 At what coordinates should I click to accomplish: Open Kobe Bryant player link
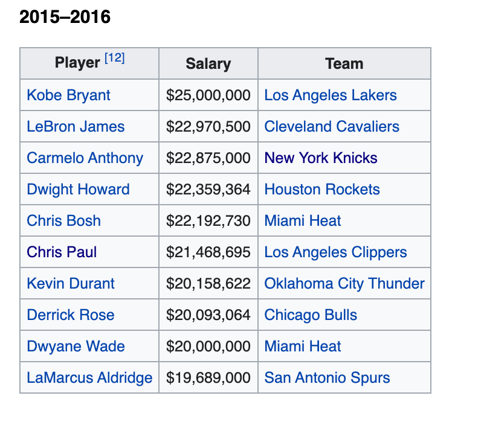68,95
